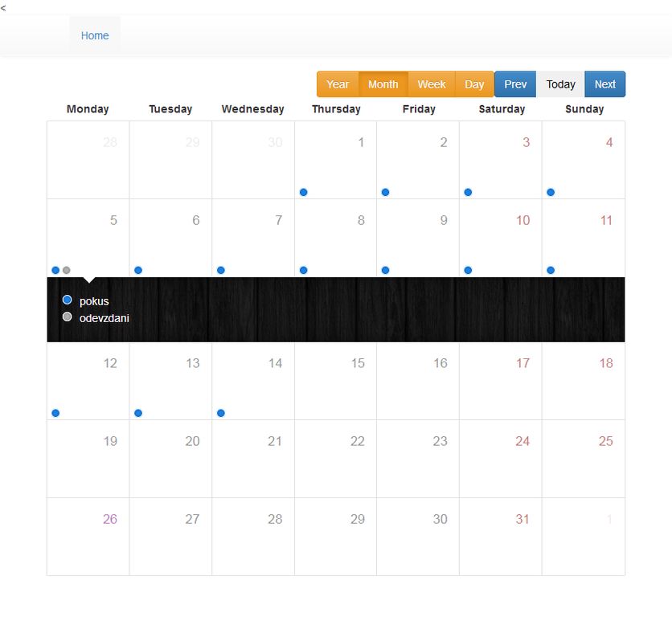Jump to next month with Next

pos(604,84)
